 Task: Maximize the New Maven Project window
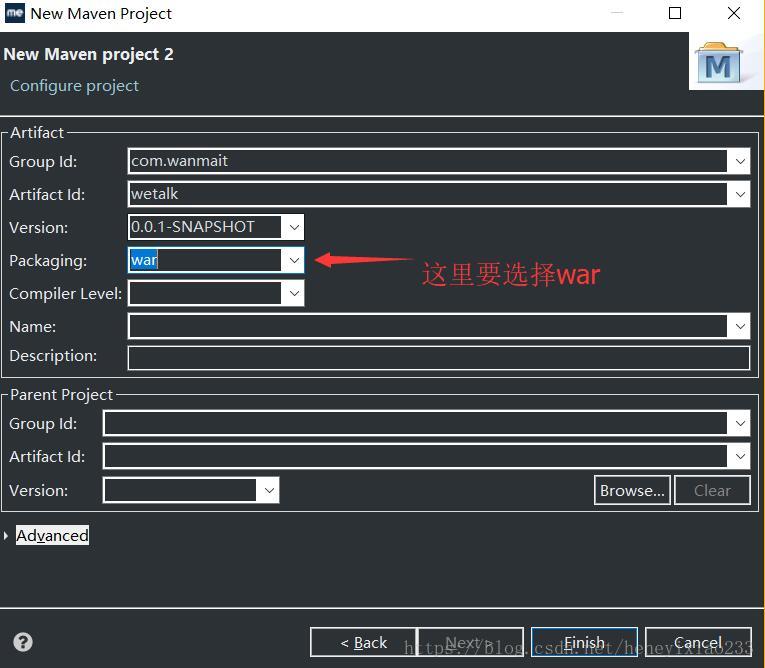[x=675, y=13]
